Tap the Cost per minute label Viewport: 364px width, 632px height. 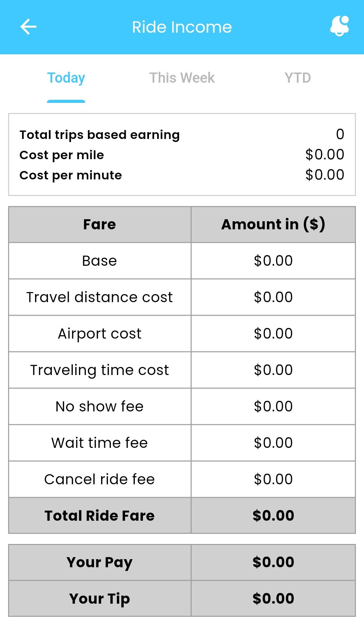[71, 175]
